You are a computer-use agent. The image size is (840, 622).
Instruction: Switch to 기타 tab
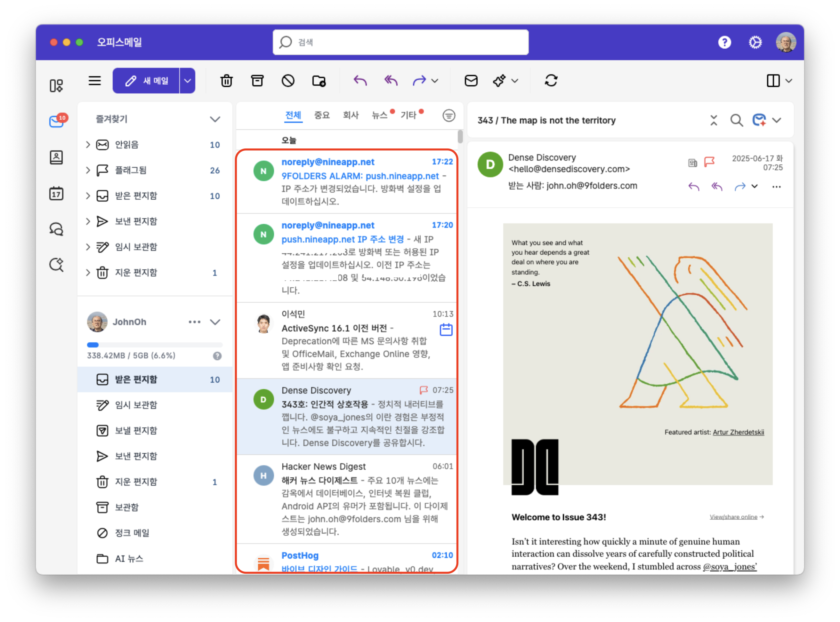tap(408, 115)
